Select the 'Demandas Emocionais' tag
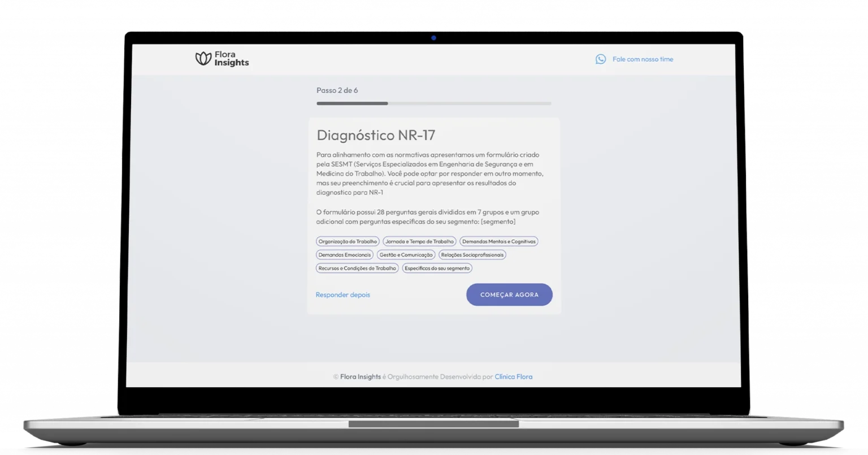This screenshot has width=868, height=455. [344, 255]
